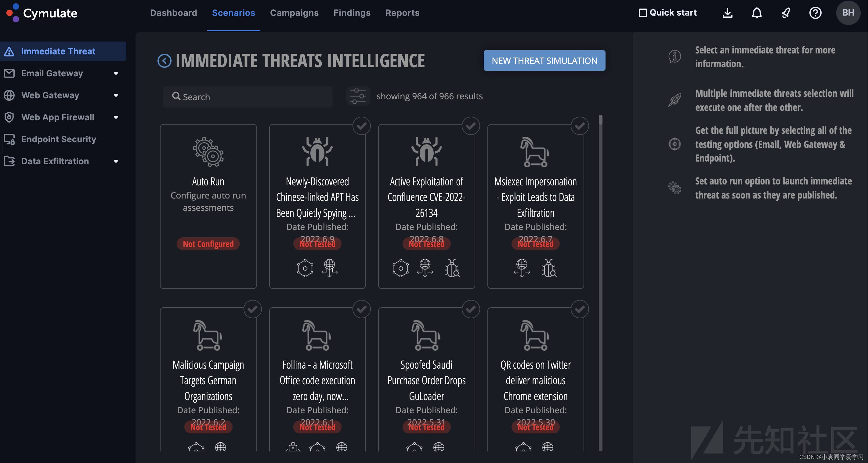Expand Data Exfiltration dropdown arrow

(x=116, y=161)
